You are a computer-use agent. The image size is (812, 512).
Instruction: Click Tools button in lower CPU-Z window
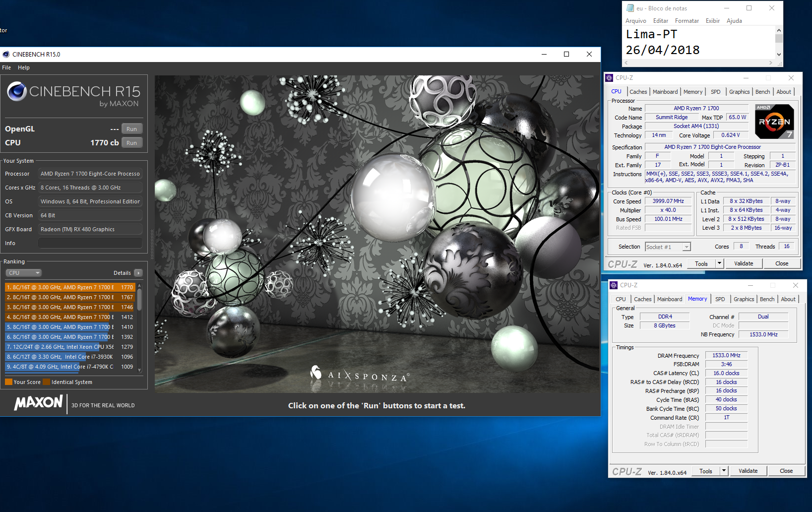pos(706,471)
